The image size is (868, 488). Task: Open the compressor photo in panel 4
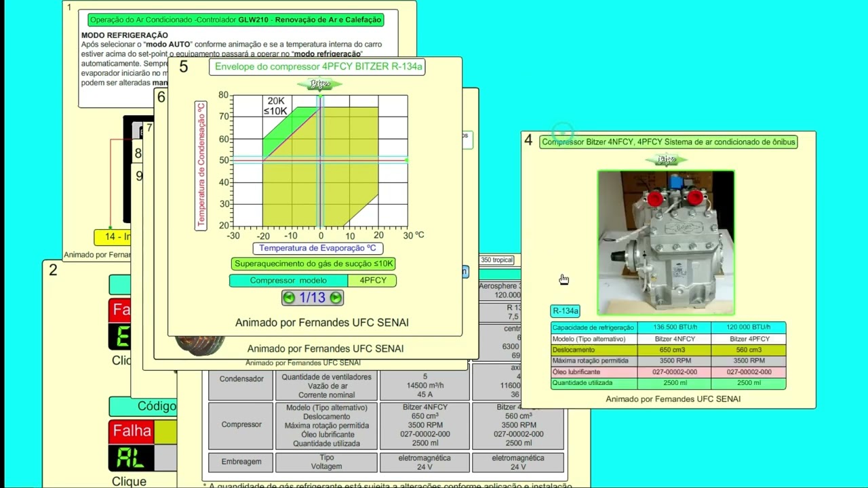(666, 243)
